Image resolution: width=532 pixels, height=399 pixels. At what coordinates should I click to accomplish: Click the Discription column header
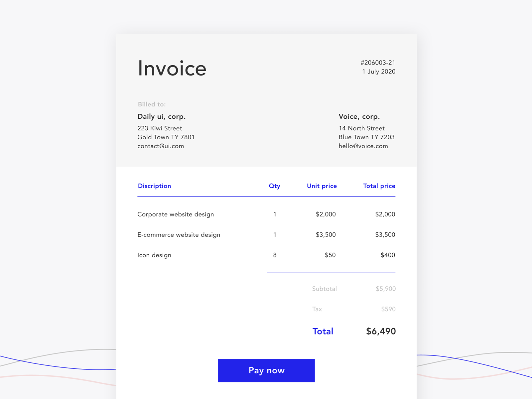pos(154,186)
